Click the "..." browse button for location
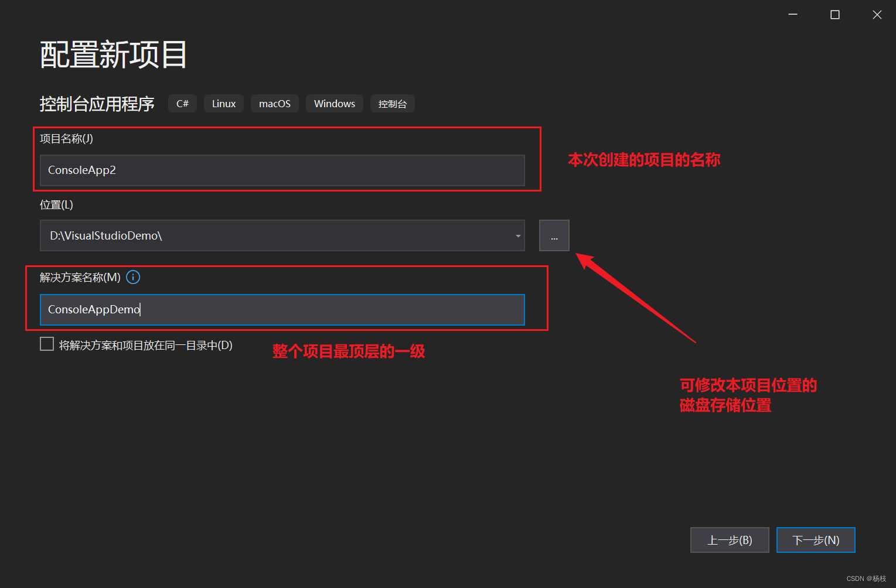Screen dimensions: 896x588 coord(553,235)
